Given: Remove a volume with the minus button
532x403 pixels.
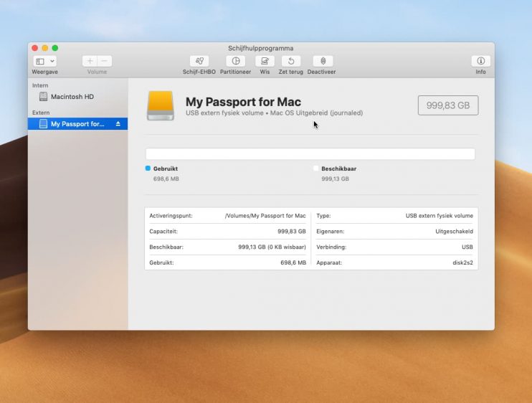Looking at the screenshot, I should coord(105,61).
